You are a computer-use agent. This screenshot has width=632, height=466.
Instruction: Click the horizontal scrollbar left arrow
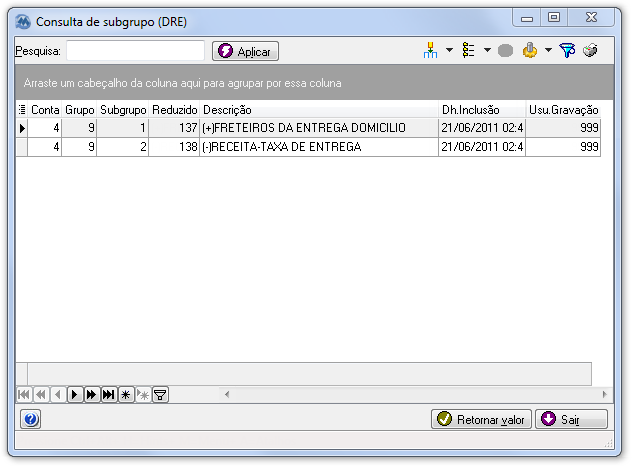pyautogui.click(x=227, y=394)
